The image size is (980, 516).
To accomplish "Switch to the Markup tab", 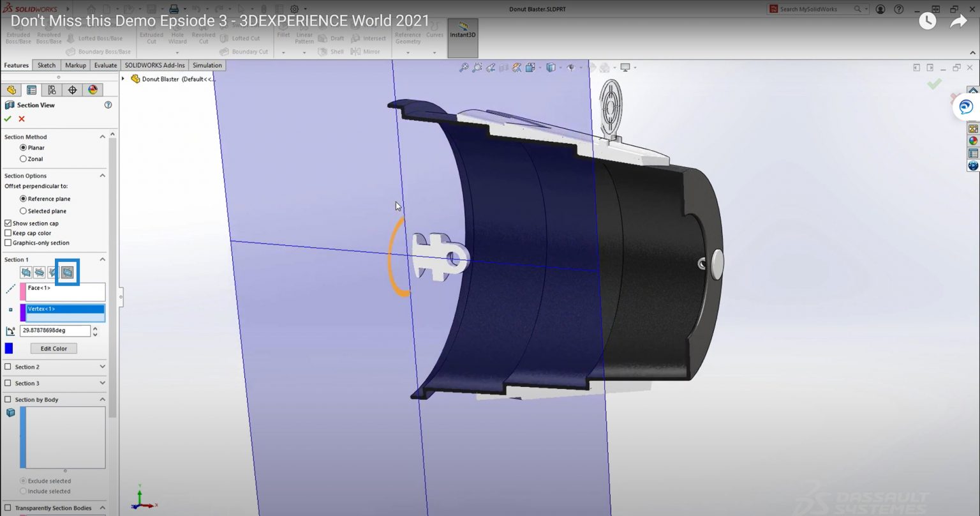I will [x=76, y=65].
